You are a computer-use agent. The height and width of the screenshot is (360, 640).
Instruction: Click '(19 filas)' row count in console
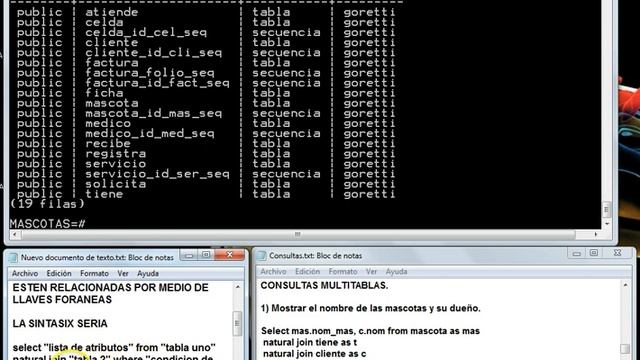[47, 204]
